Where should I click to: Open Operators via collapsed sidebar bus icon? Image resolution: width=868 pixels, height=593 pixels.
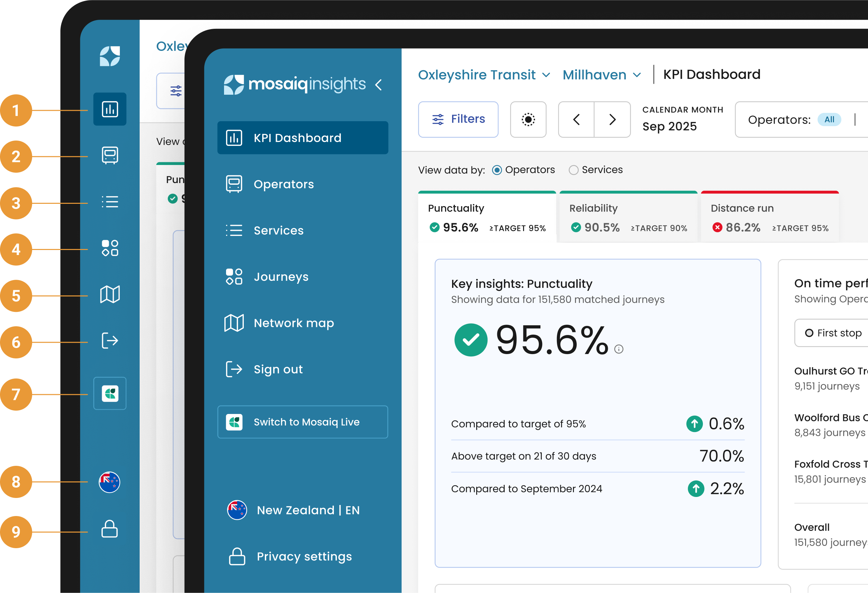pyautogui.click(x=110, y=155)
